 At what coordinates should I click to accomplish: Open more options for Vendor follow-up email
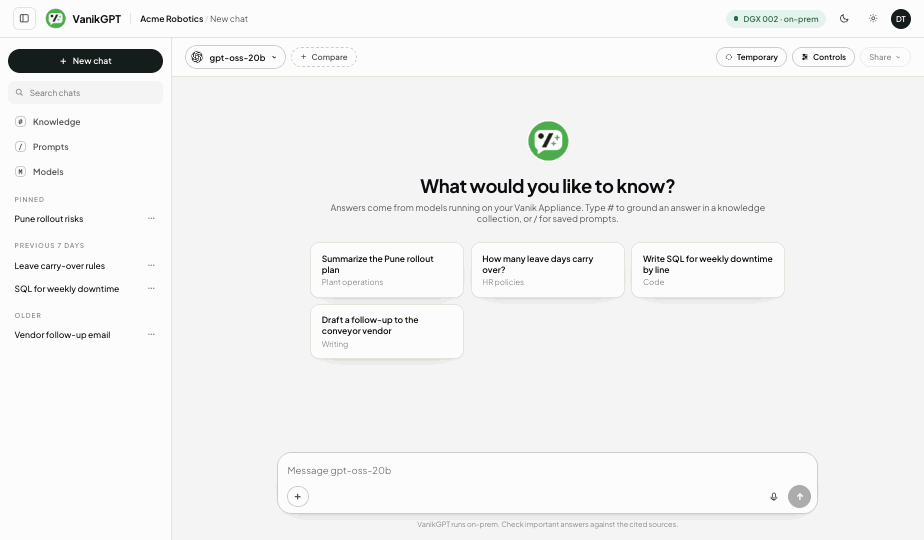[x=151, y=335]
